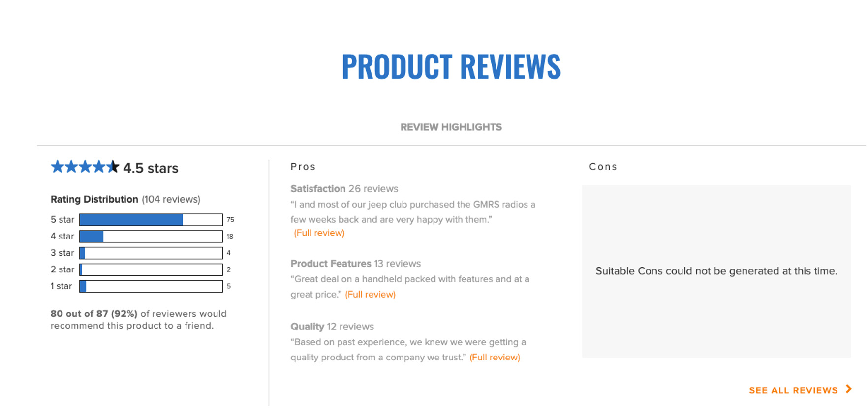Open the See All Reviews link
Screen dimensions: 868x419
point(793,390)
